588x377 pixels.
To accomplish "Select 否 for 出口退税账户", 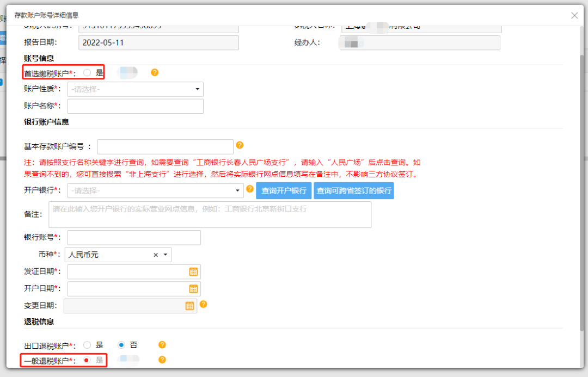I will [x=121, y=344].
